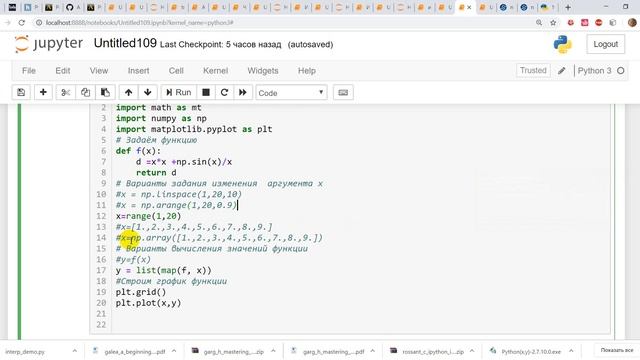The width and height of the screenshot is (640, 360).
Task: Move the selected cell down with the arrow
Action: [148, 93]
